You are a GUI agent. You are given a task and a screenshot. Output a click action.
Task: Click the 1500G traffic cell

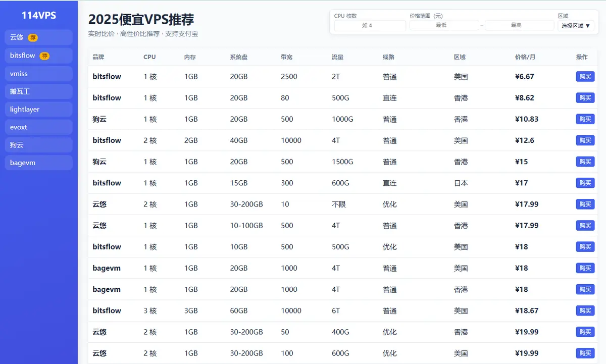pos(342,162)
